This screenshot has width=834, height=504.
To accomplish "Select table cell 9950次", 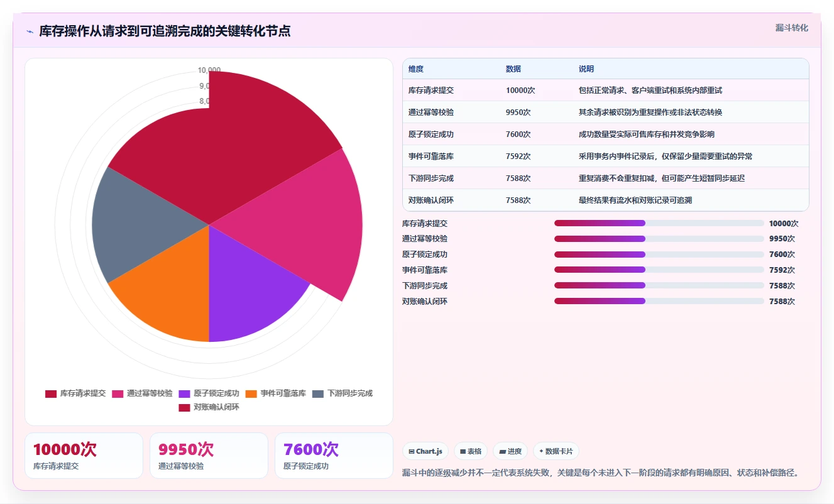I will coord(519,112).
